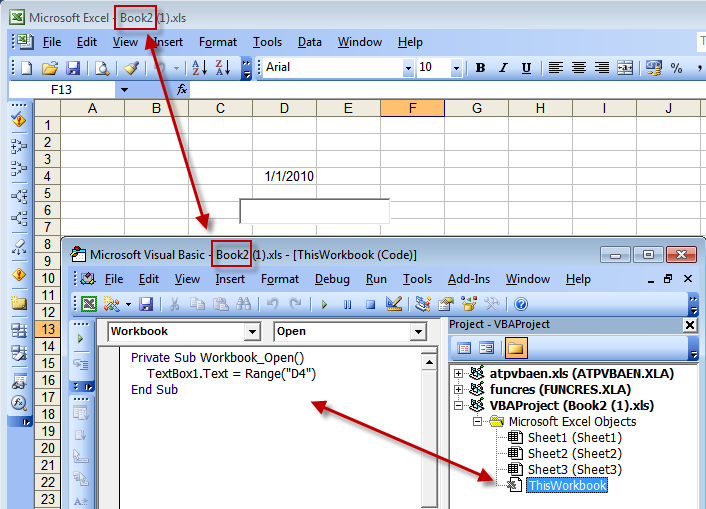
Task: Open the Arial font name dropdown
Action: [407, 68]
